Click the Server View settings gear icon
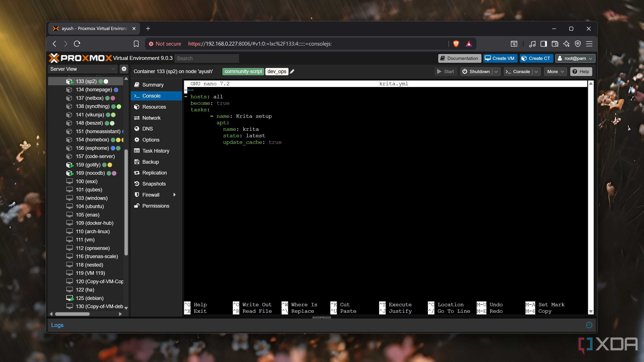644x362 pixels. 124,69
